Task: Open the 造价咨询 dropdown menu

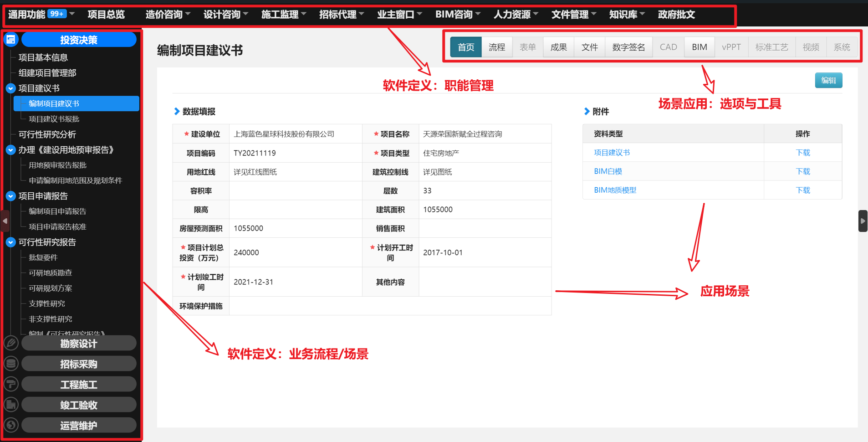Action: click(x=168, y=15)
